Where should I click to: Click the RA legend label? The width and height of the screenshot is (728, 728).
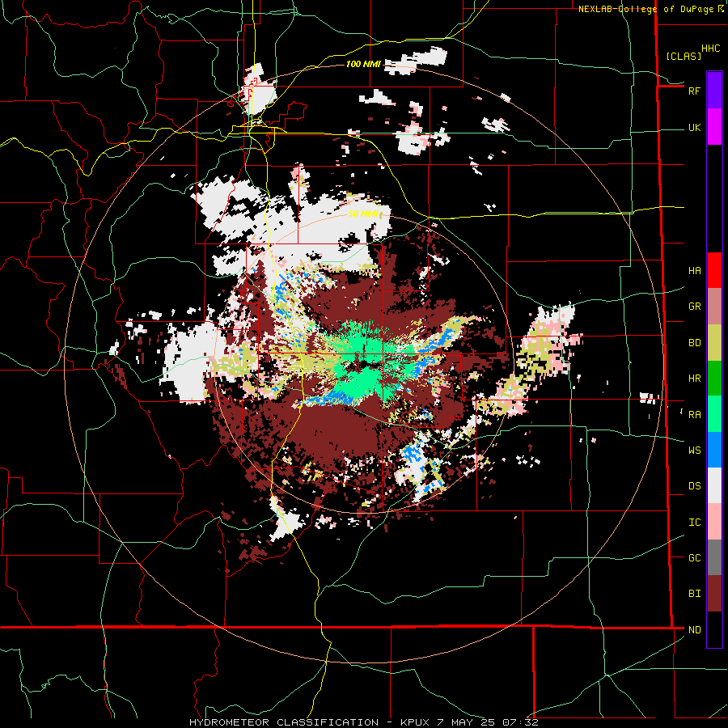[x=694, y=415]
